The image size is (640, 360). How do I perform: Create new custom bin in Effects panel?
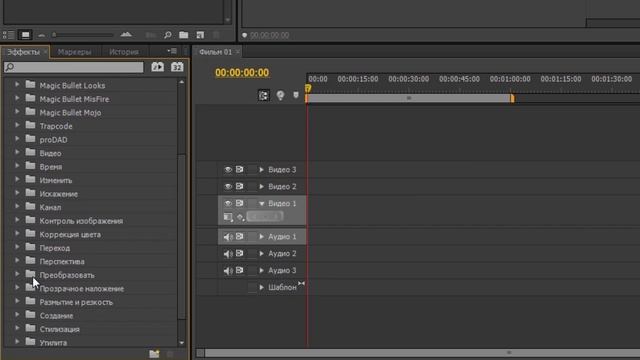(154, 354)
